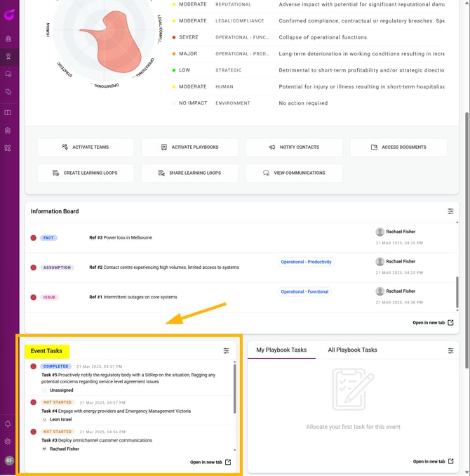Open Access Documents
470x476 pixels.
pyautogui.click(x=398, y=147)
